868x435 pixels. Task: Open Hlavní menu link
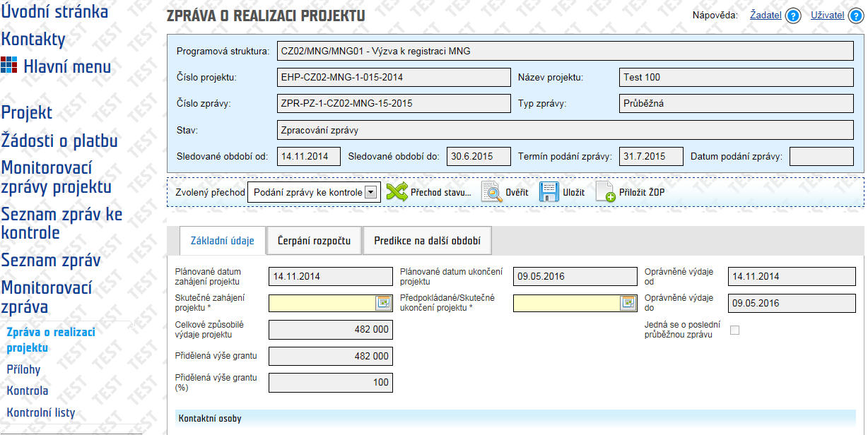coord(67,66)
